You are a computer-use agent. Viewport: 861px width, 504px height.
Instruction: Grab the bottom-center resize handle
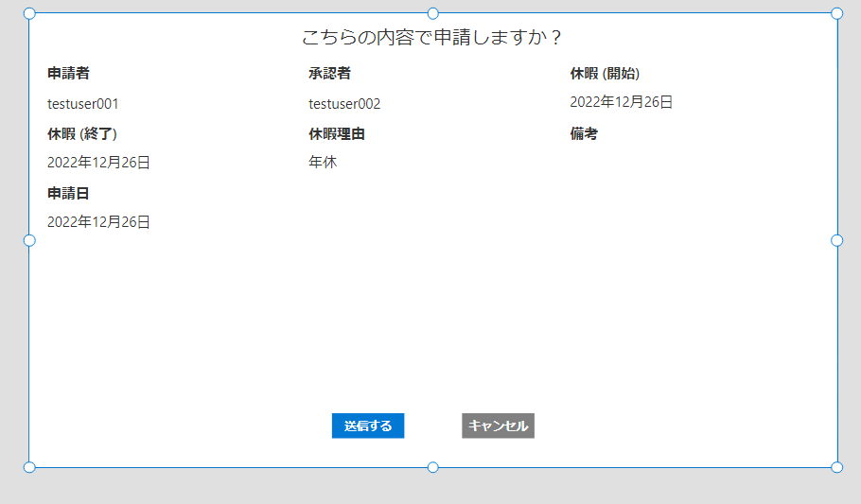click(x=432, y=467)
